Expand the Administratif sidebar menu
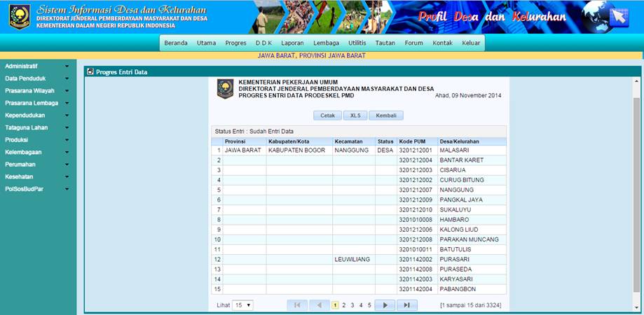This screenshot has width=644, height=315. 37,66
